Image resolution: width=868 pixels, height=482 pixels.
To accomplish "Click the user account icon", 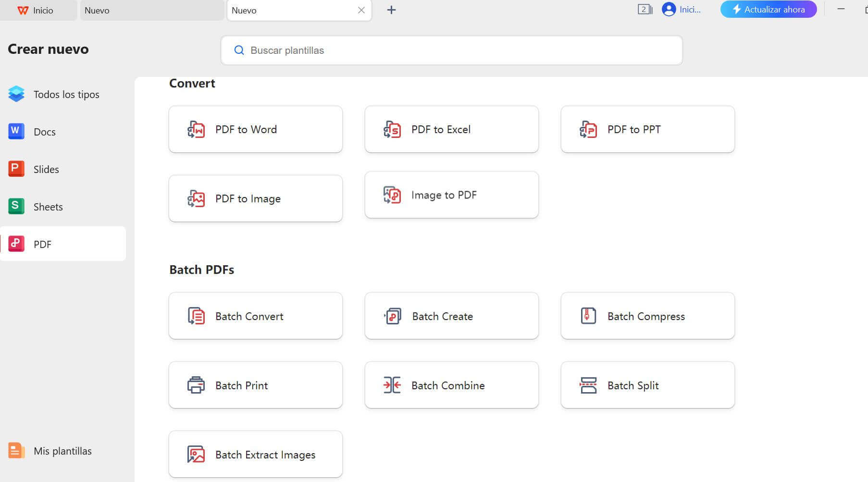I will pyautogui.click(x=669, y=9).
